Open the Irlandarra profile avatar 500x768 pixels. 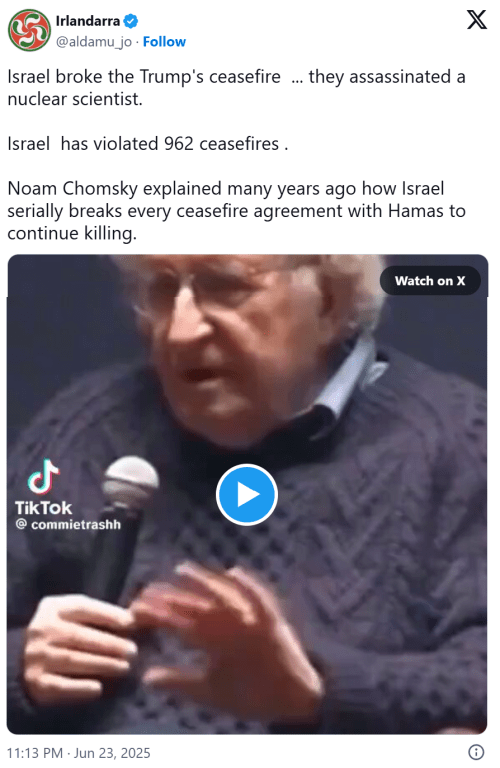click(x=29, y=30)
